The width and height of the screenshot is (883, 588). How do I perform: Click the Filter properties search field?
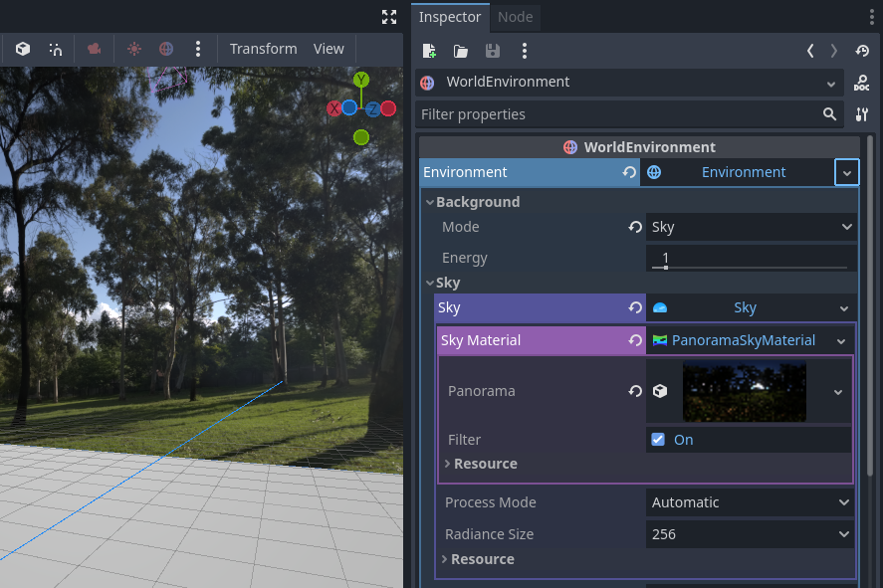(617, 114)
